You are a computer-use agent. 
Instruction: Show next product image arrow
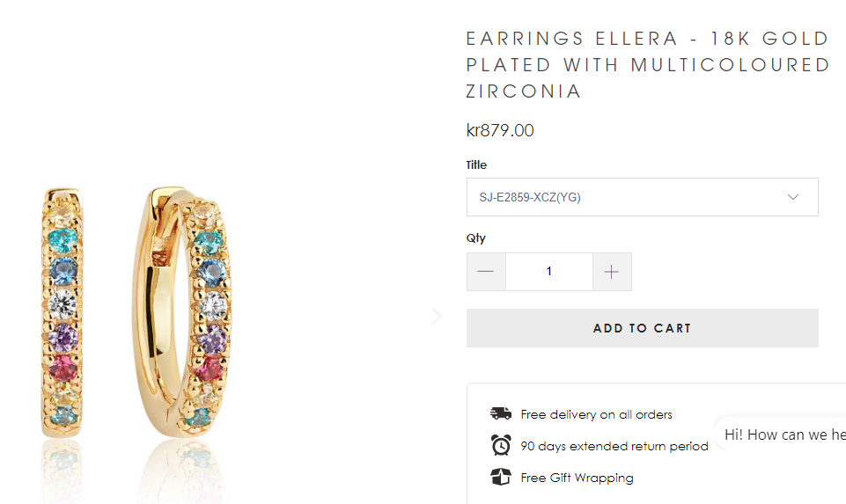tap(437, 316)
